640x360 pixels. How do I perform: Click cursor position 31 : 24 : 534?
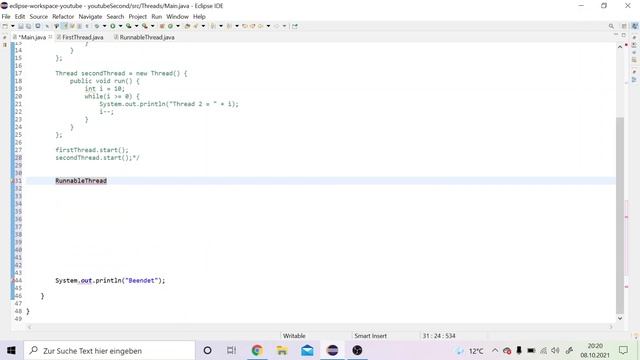tap(439, 336)
